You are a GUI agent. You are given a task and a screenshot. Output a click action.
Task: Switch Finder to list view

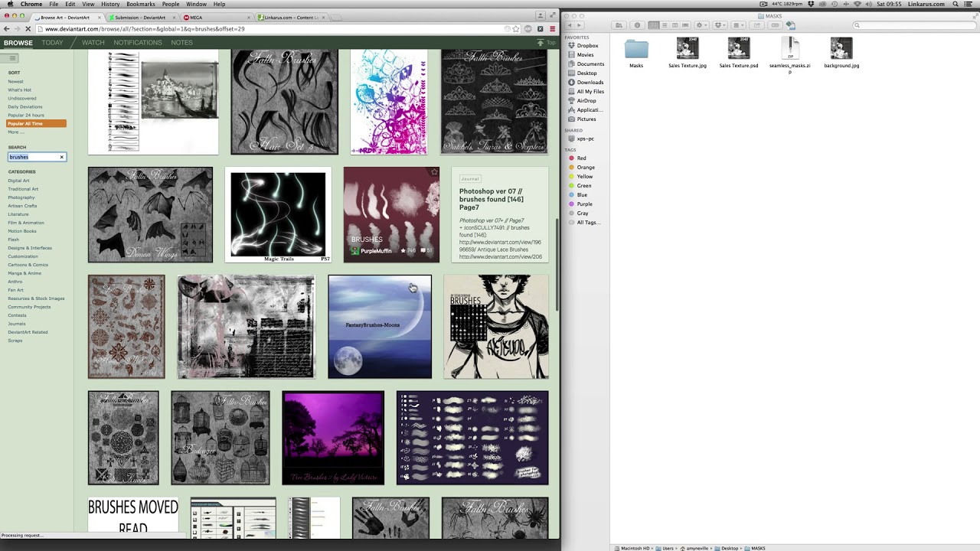664,25
